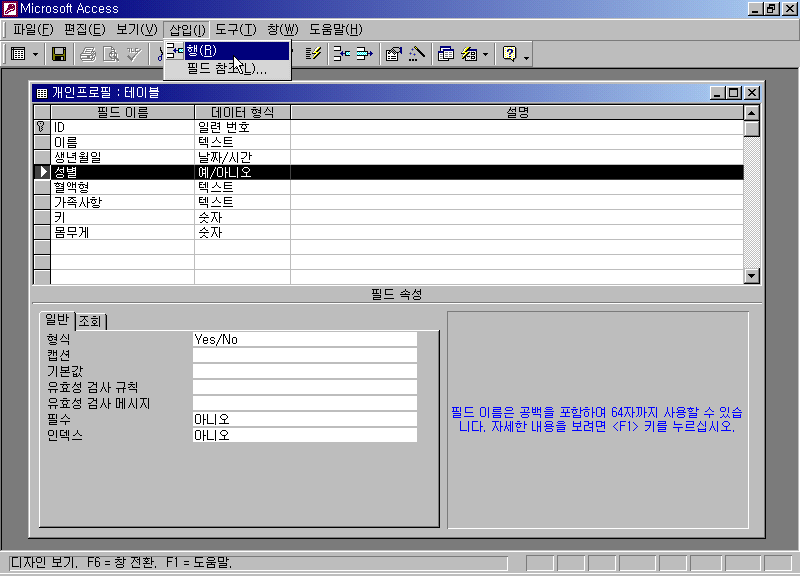Screen dimensions: 800x576
Task: Click the 유효성 검사 메시지 input field
Action: coord(305,403)
